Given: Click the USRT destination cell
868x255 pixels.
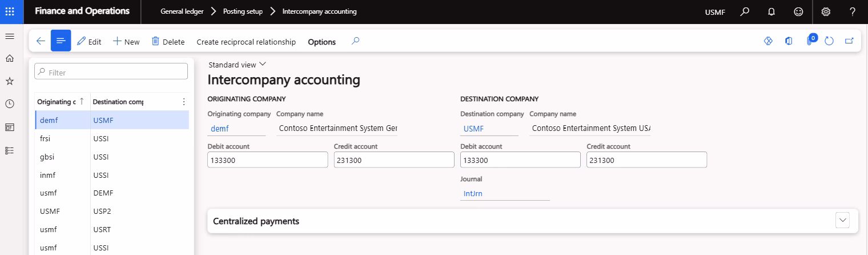Looking at the screenshot, I should 102,230.
